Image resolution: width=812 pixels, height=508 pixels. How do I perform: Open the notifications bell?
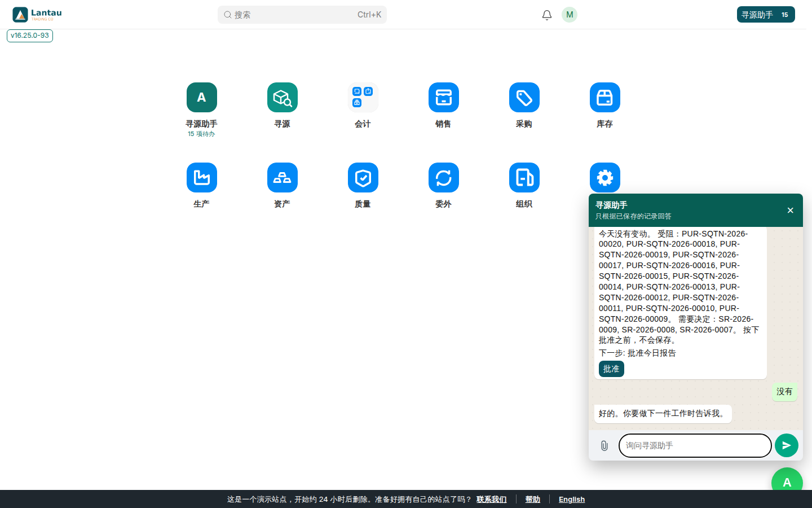pyautogui.click(x=547, y=15)
